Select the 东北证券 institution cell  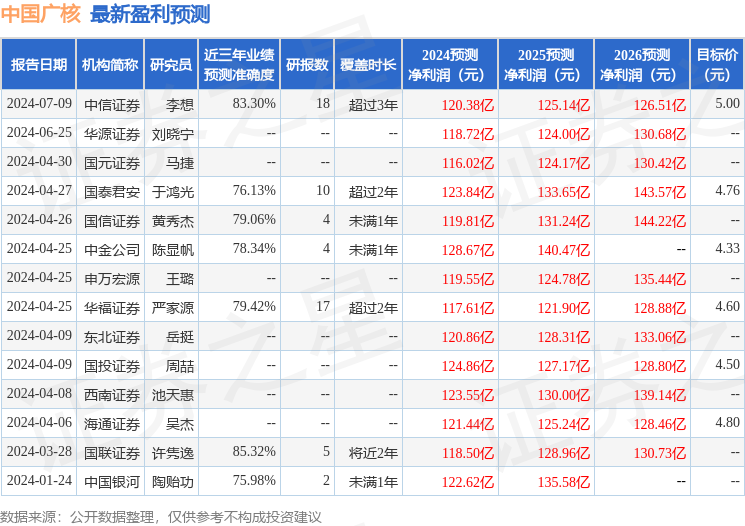click(112, 337)
